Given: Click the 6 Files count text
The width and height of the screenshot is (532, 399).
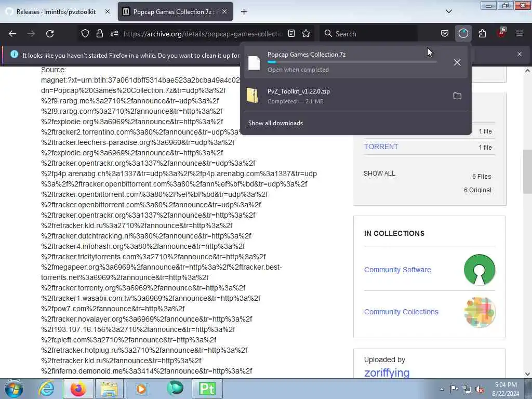Looking at the screenshot, I should tap(482, 177).
